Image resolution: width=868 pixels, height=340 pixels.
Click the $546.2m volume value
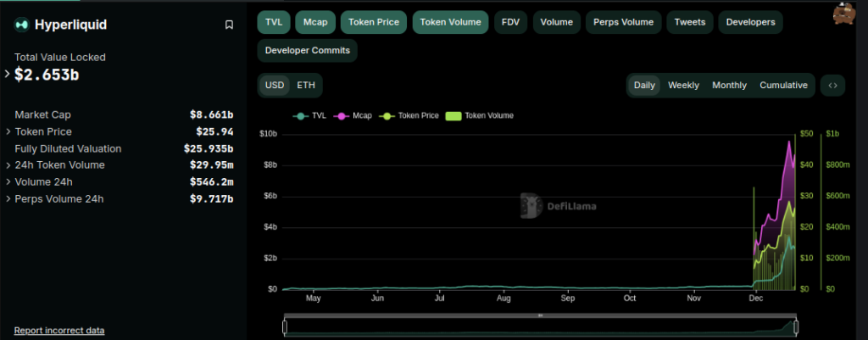pos(211,182)
